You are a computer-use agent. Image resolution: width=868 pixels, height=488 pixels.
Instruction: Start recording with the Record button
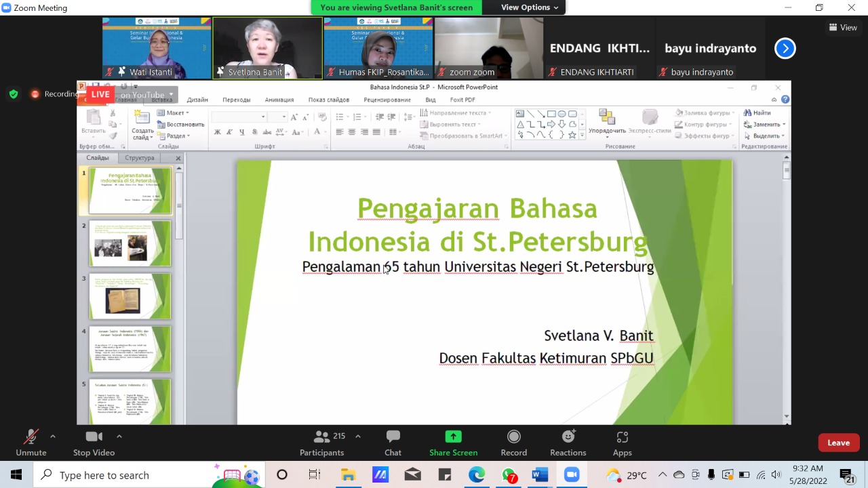tap(513, 443)
